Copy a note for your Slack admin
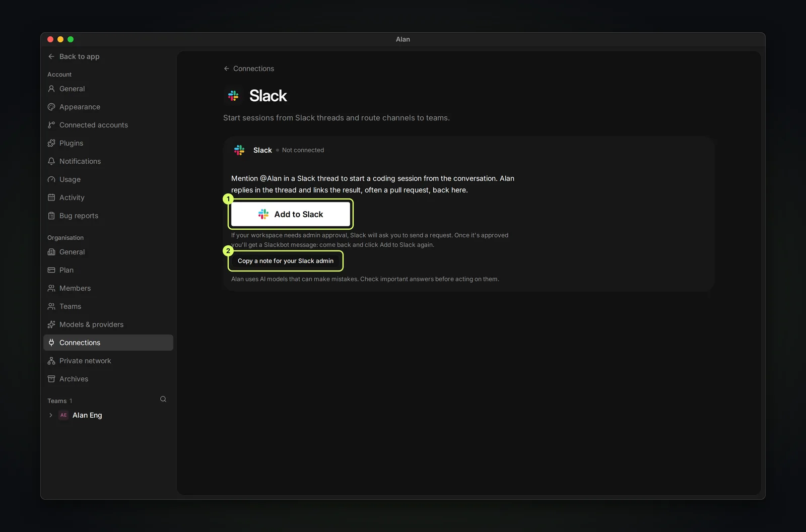The width and height of the screenshot is (806, 532). click(x=286, y=261)
